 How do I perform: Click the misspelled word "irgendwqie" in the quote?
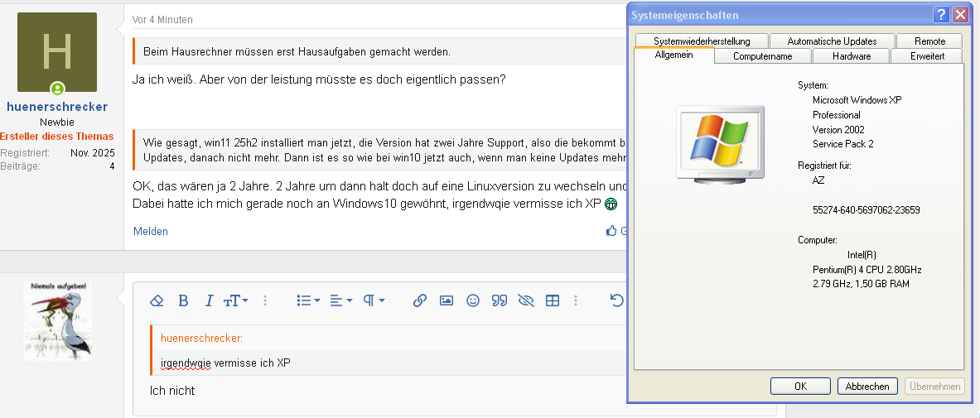click(186, 363)
